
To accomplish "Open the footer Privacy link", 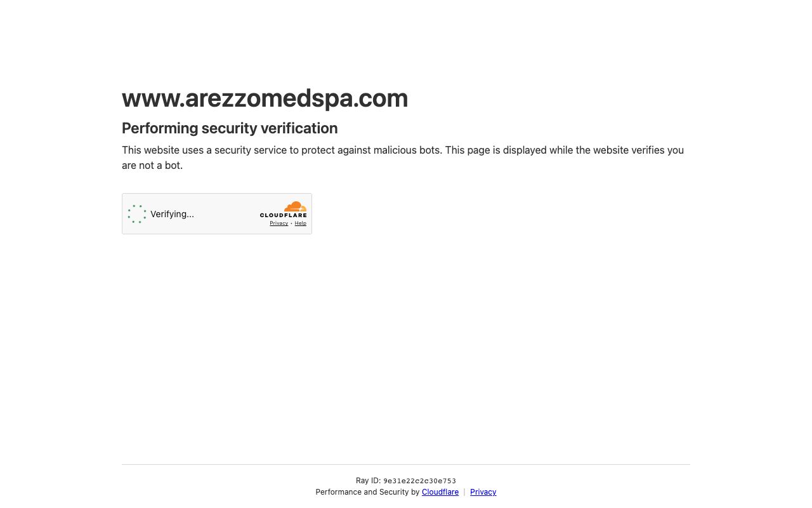I will [x=483, y=492].
